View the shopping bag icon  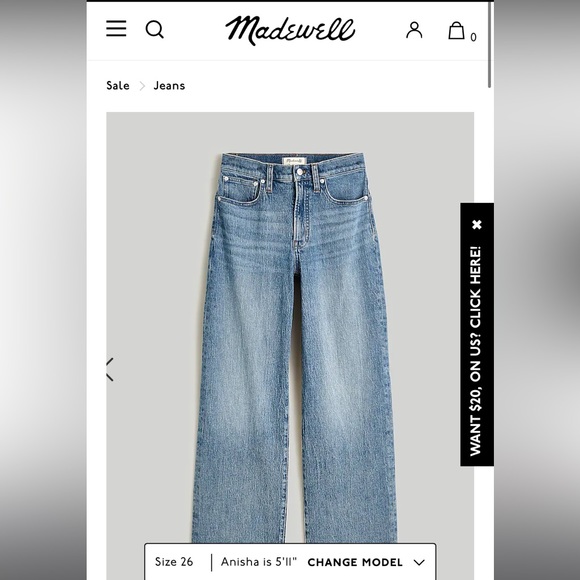click(456, 30)
